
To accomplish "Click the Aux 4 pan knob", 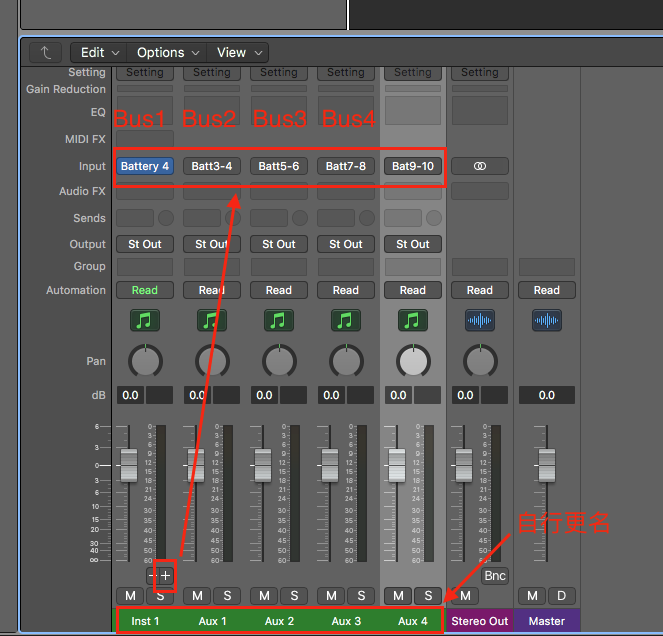I will pos(413,362).
